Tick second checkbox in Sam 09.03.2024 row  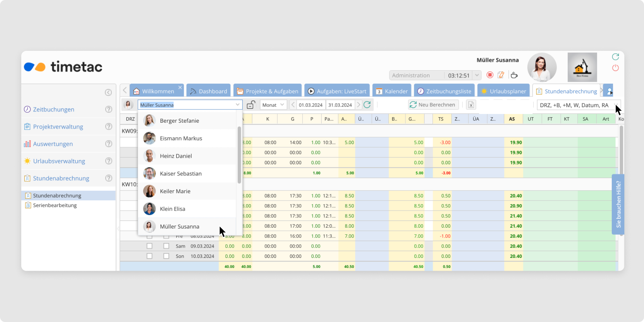[x=166, y=246]
